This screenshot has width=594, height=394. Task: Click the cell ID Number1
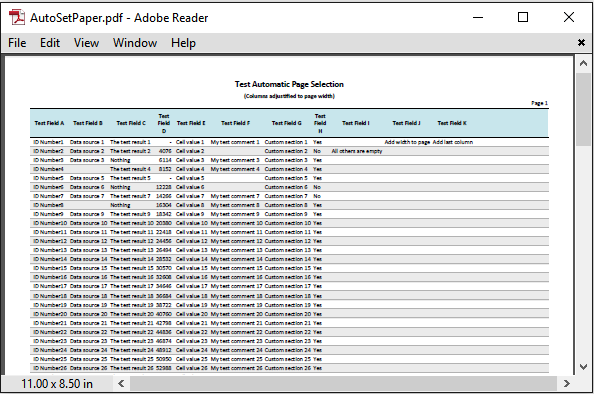tap(48, 142)
